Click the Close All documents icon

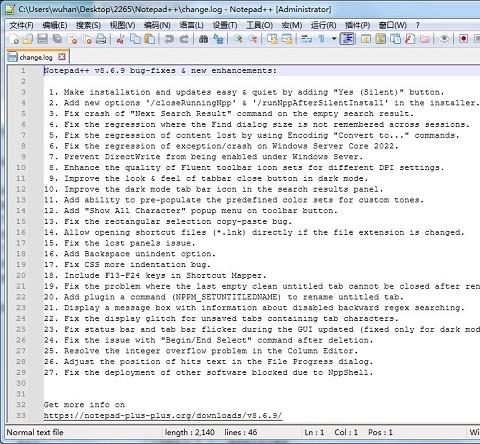[87, 39]
